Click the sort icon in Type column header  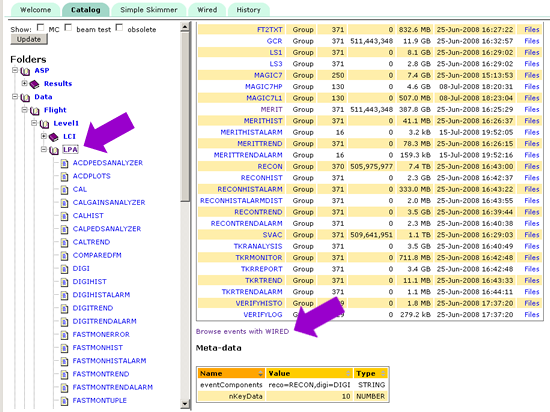point(383,373)
